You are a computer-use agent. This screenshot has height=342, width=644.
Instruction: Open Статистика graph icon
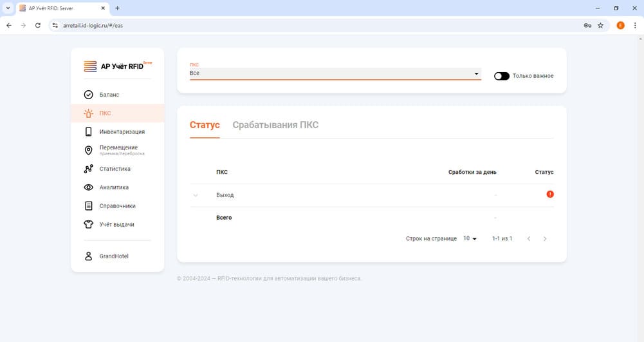[x=89, y=169]
